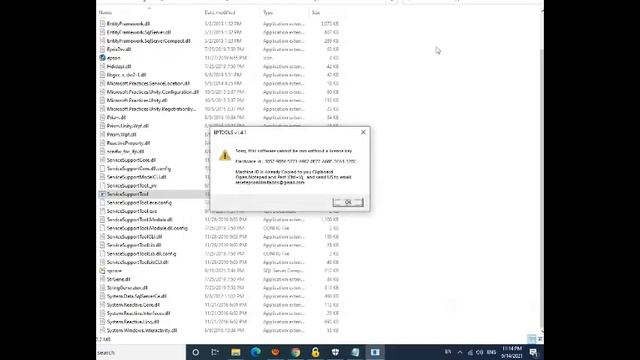Sort files by Date modified column header

coord(220,13)
